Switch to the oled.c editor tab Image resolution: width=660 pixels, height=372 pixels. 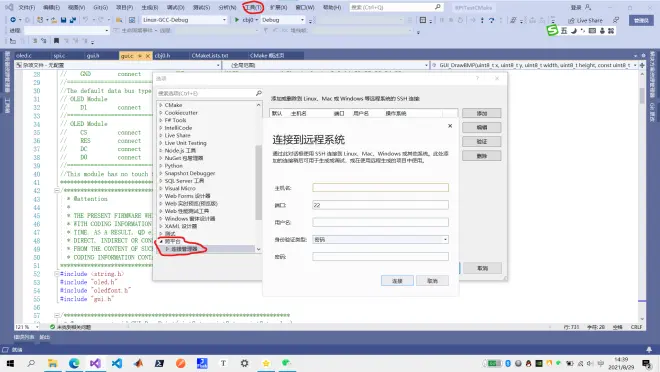pyautogui.click(x=24, y=56)
